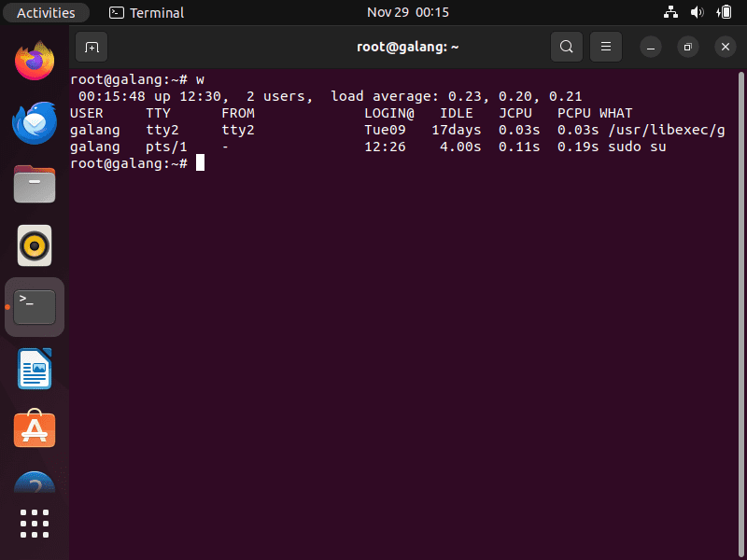Open Thunderbird mail from the dock

pos(35,122)
